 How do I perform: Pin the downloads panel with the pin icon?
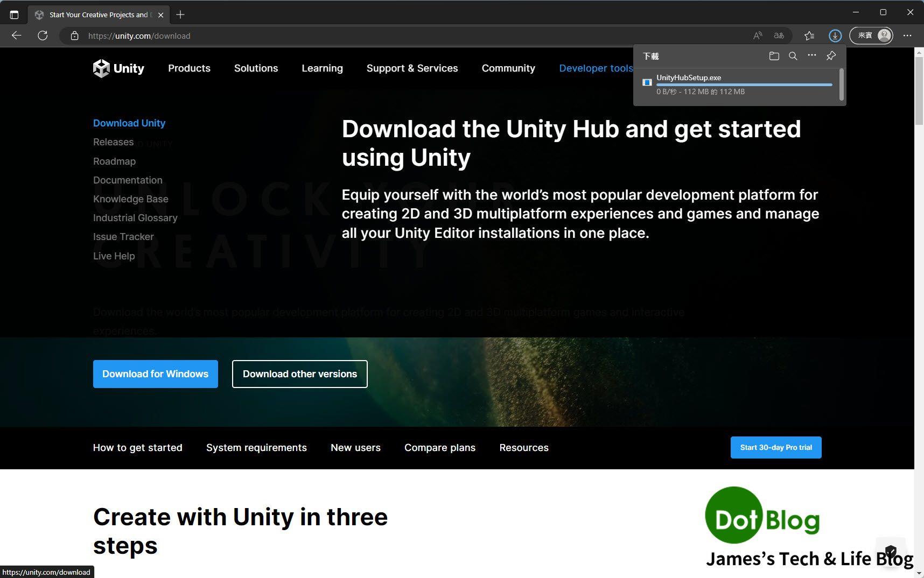[x=830, y=55]
